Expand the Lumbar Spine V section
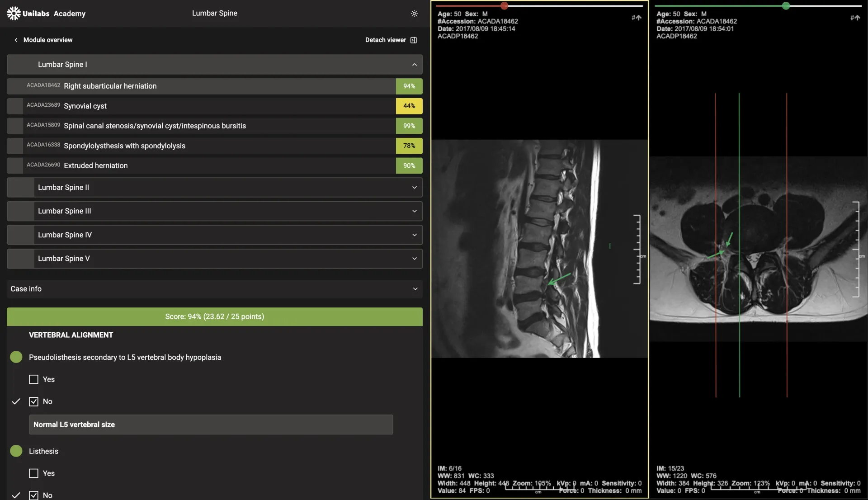 [414, 259]
